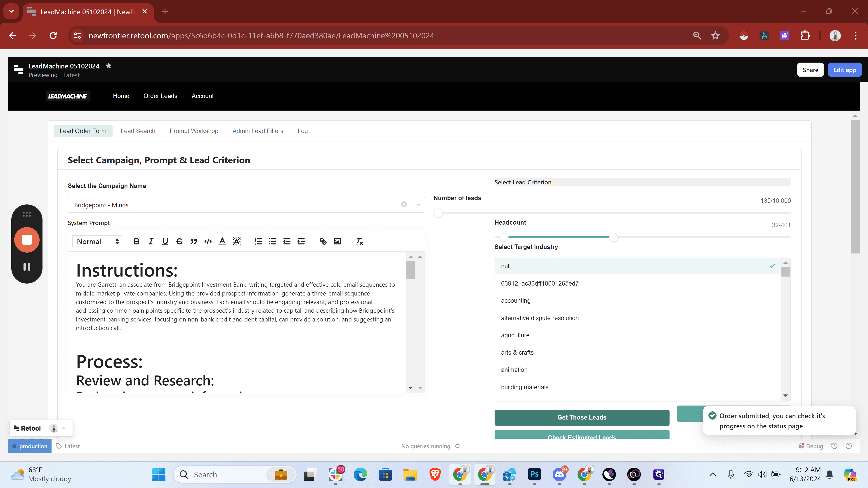The image size is (868, 488).
Task: Switch to the Lead Search tab
Action: click(138, 131)
